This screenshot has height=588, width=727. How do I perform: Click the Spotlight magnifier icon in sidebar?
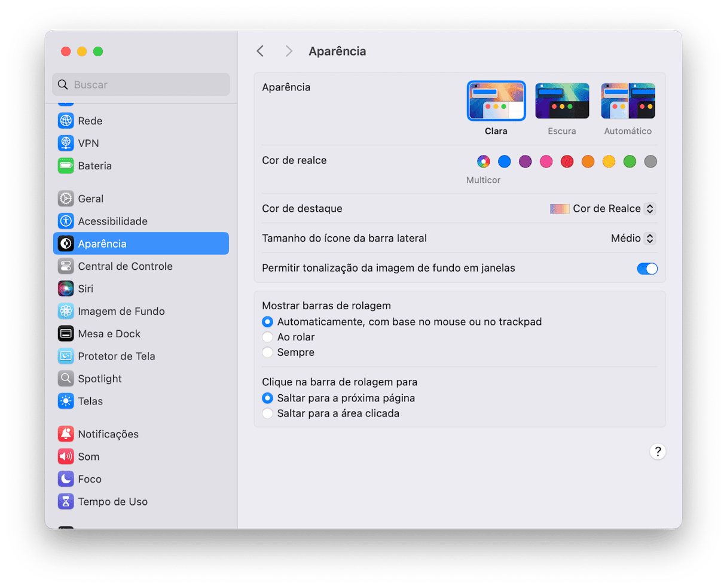pyautogui.click(x=66, y=379)
